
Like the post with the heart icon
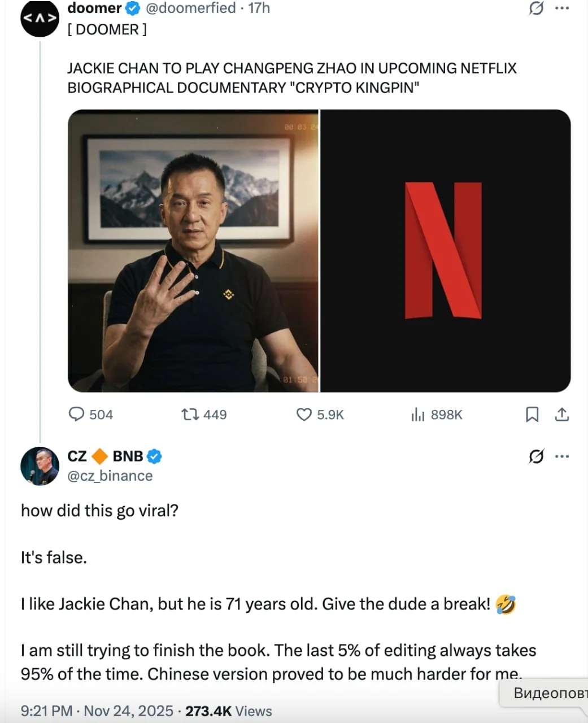point(303,414)
